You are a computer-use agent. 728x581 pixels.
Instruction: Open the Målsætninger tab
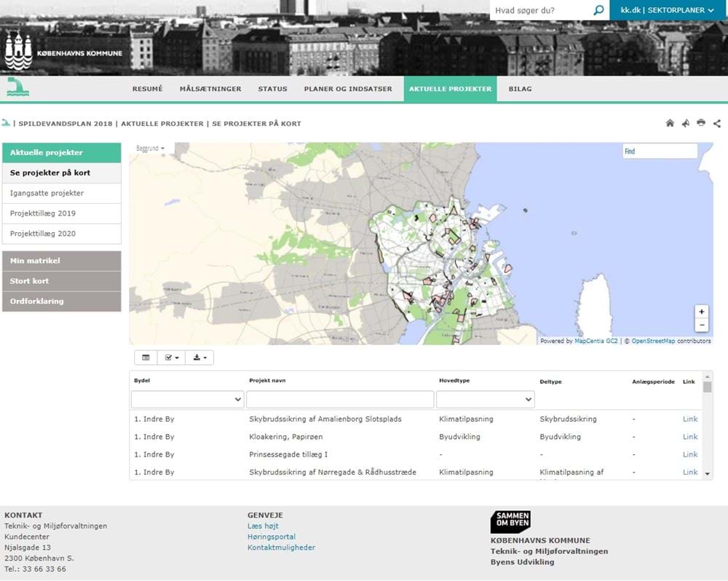coord(210,89)
